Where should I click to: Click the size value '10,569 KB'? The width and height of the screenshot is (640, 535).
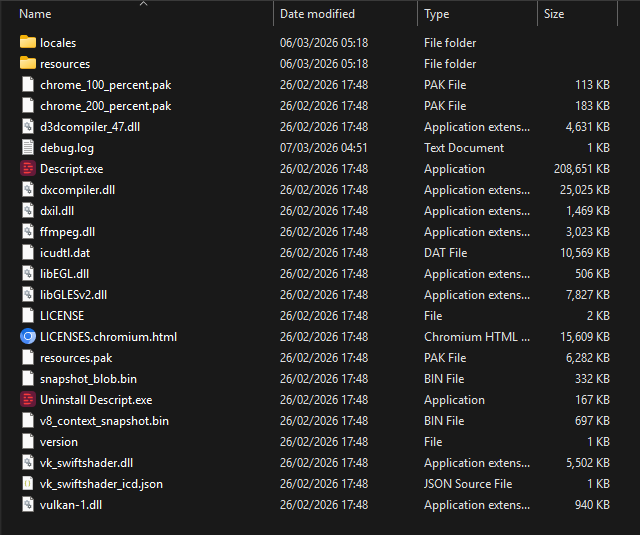click(x=584, y=253)
